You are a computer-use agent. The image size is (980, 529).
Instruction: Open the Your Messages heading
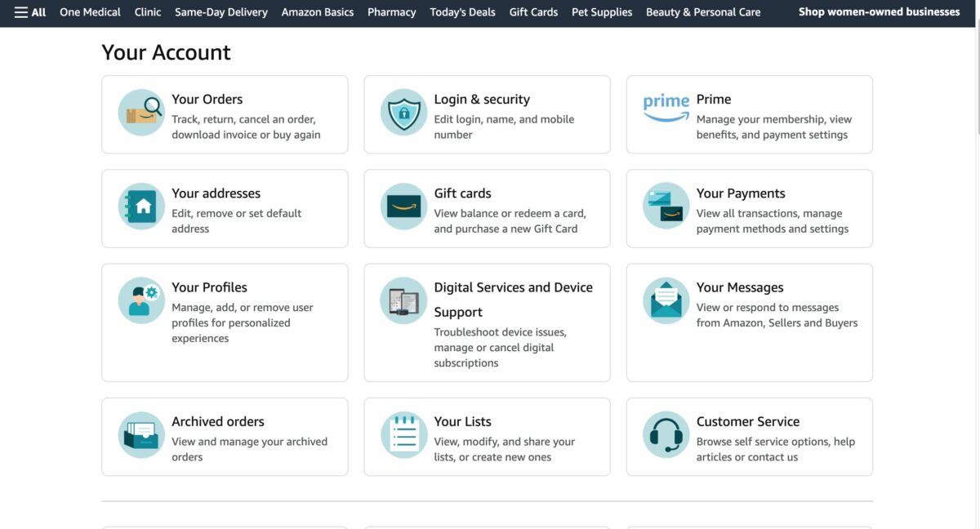pyautogui.click(x=740, y=287)
